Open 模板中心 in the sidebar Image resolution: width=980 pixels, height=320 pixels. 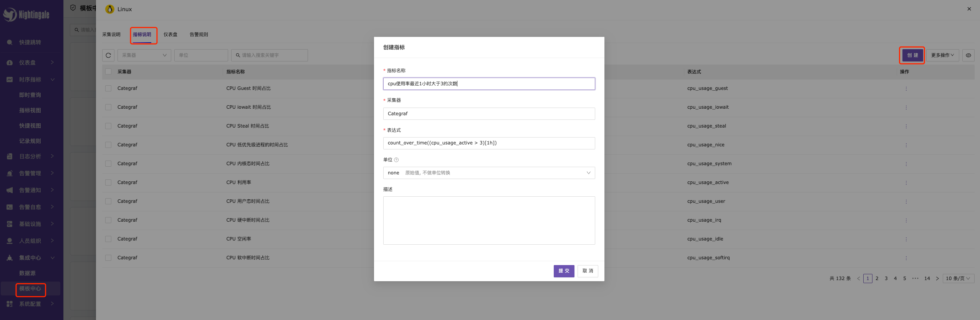pos(30,288)
